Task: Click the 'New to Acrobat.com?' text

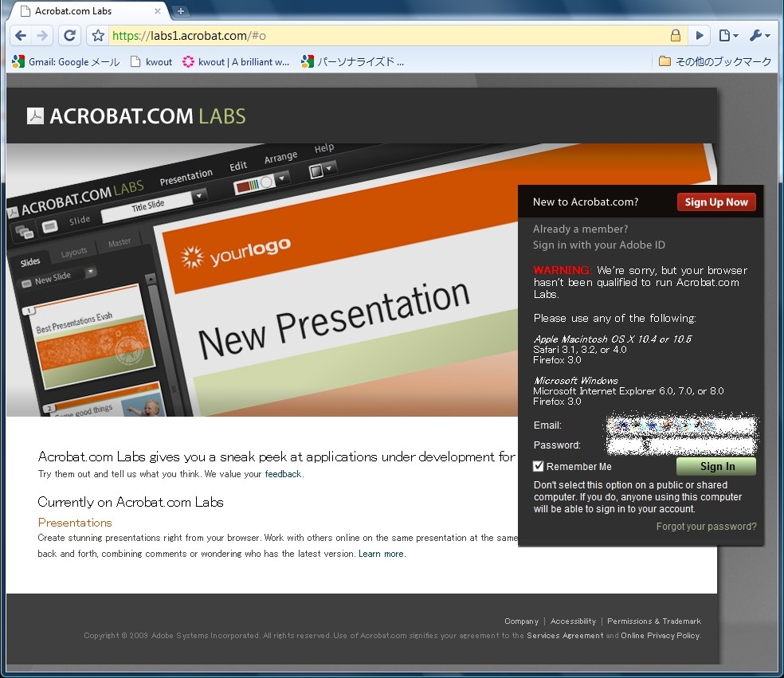Action: coord(586,202)
